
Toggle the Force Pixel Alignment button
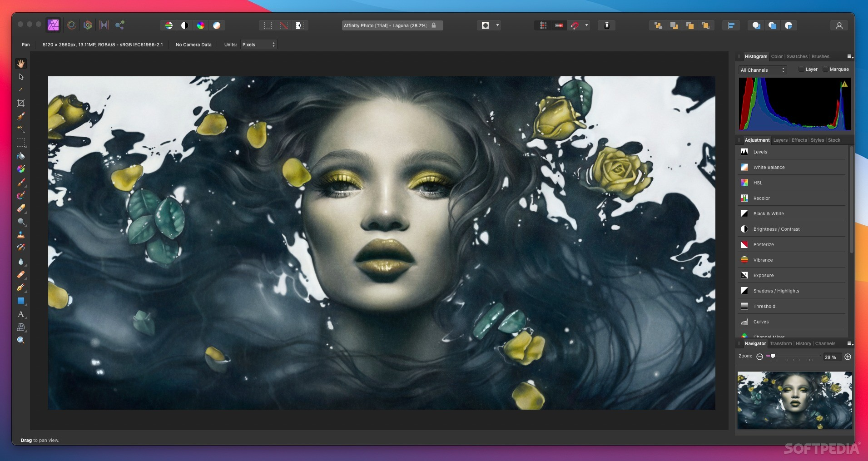[559, 25]
